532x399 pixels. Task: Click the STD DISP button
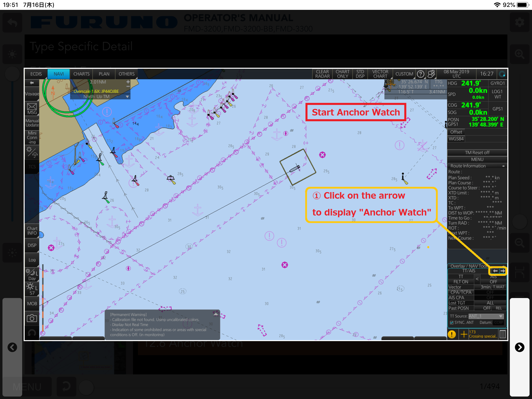360,74
